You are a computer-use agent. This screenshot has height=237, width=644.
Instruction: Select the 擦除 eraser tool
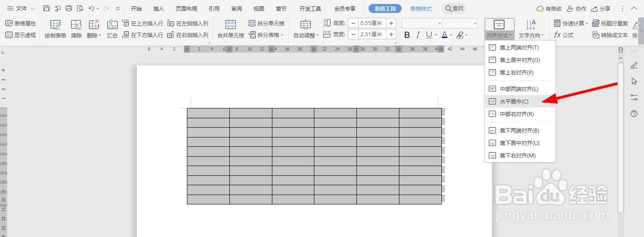click(76, 29)
